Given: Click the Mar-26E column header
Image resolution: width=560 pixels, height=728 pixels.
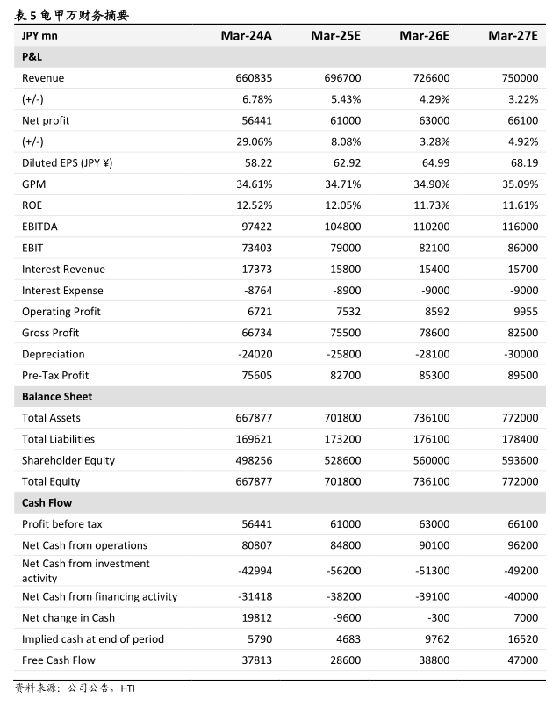Looking at the screenshot, I should (x=424, y=36).
